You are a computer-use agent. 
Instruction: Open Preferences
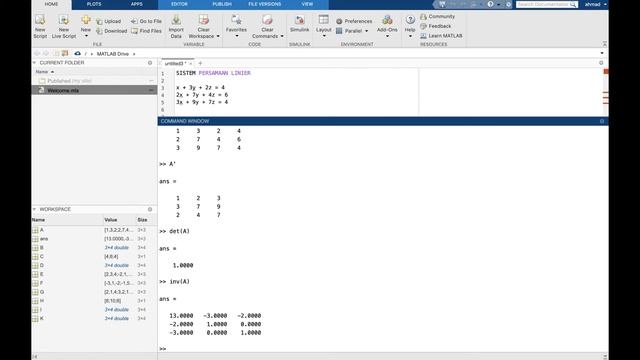point(354,21)
